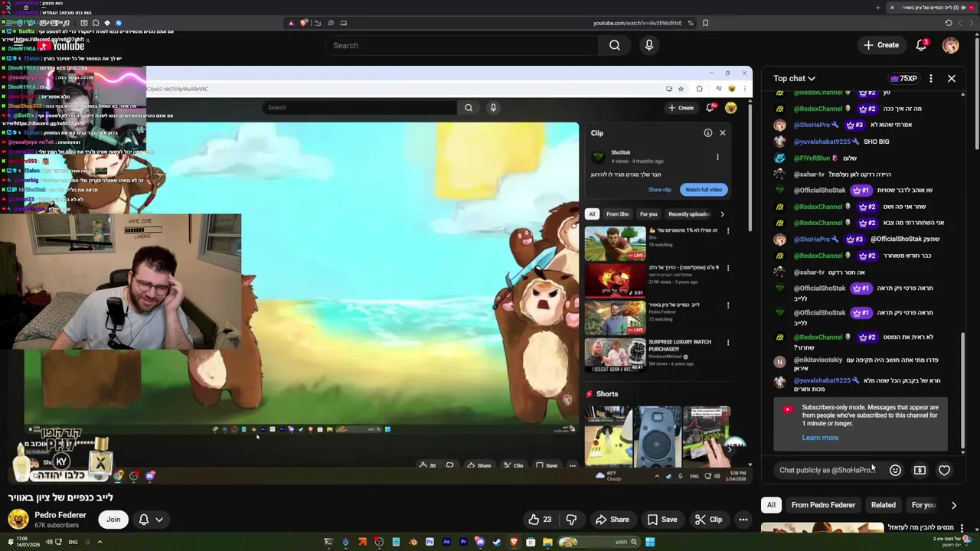Screen dimensions: 980x551
Task: Click the Share arrow button below video
Action: coord(612,520)
